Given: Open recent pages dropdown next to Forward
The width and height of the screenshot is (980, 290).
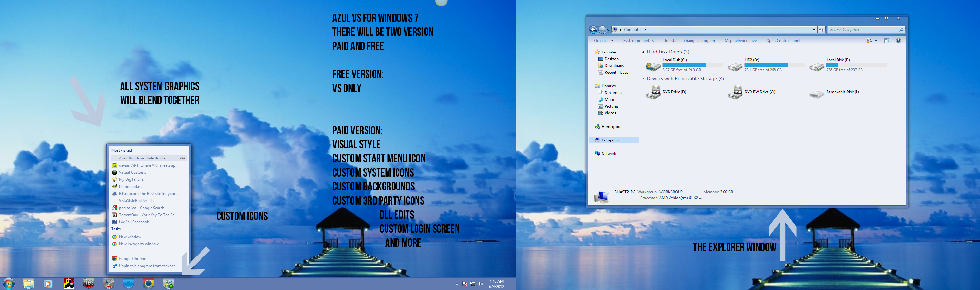Looking at the screenshot, I should (x=609, y=30).
